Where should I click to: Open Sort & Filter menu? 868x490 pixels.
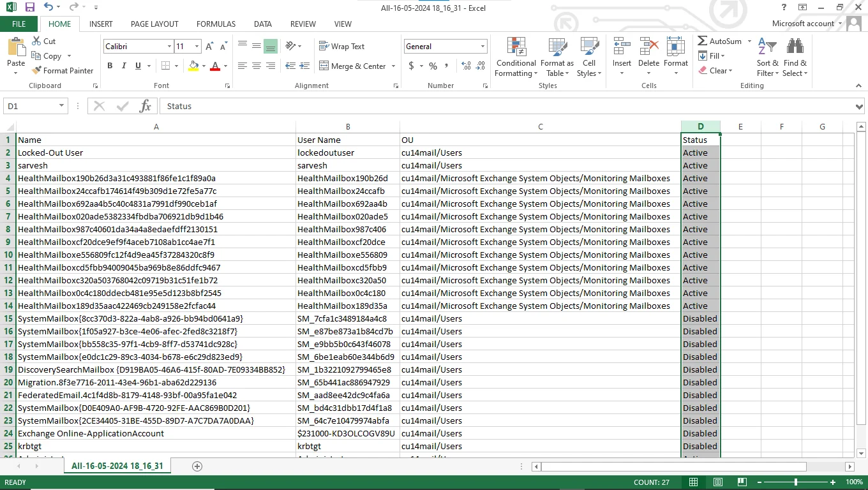coord(767,57)
